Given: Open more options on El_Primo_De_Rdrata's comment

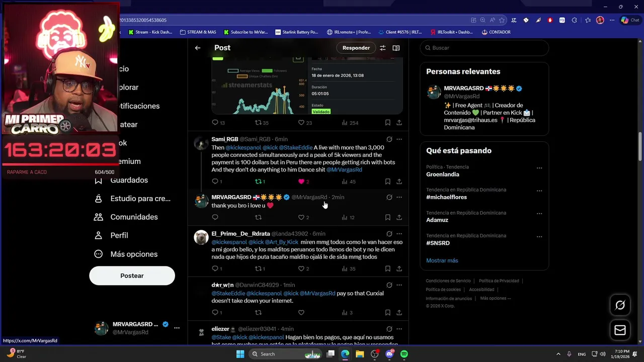Looking at the screenshot, I should click(399, 234).
